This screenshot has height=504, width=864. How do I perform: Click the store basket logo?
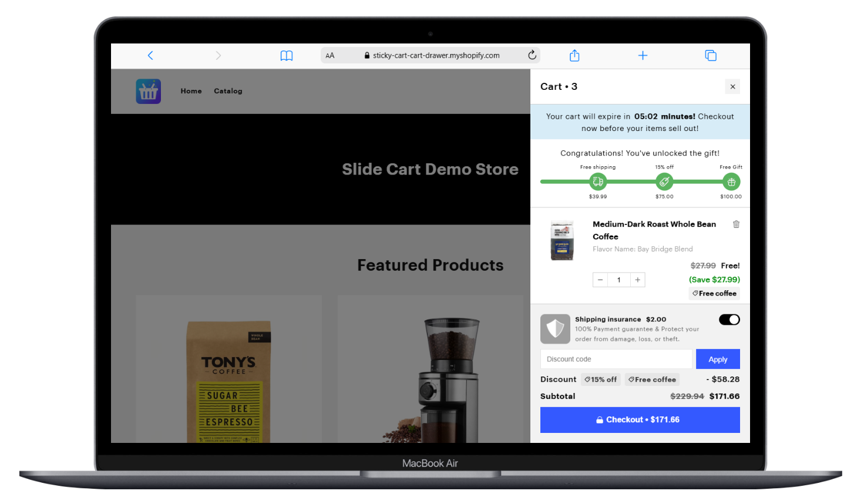(x=149, y=92)
